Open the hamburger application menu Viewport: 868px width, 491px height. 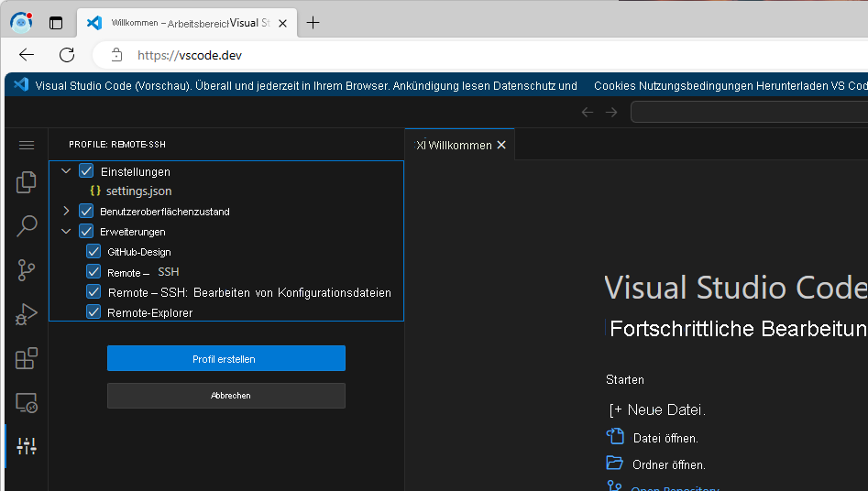point(26,145)
